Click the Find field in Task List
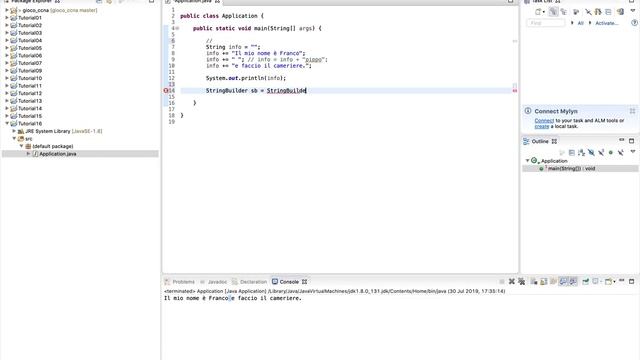Image resolution: width=640 pixels, height=360 pixels. point(546,23)
